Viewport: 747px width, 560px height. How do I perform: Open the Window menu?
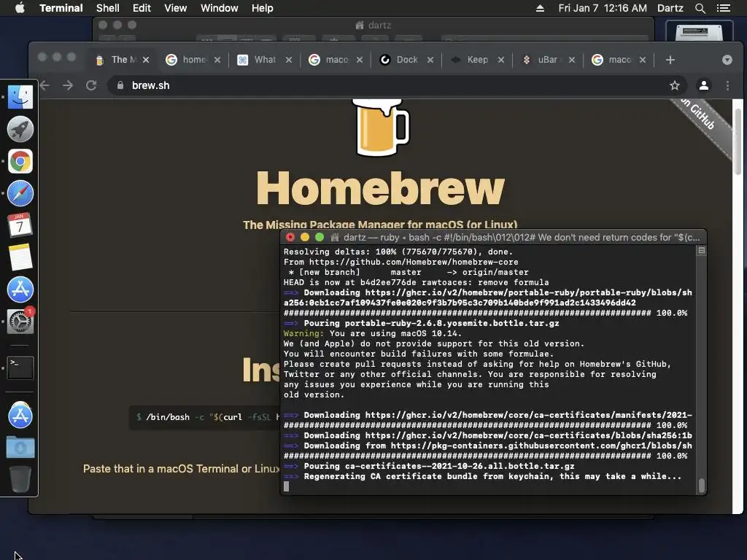coord(219,8)
